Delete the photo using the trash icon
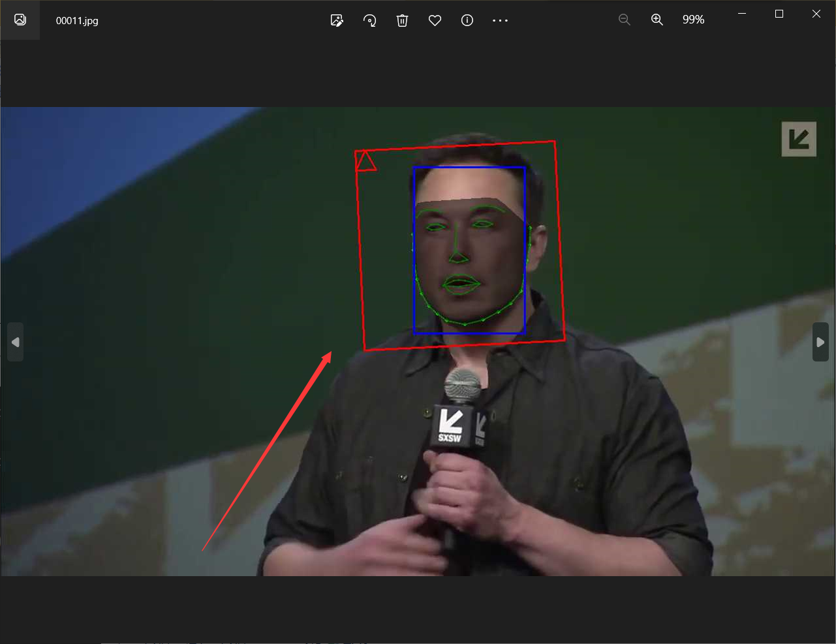836x644 pixels. [402, 20]
